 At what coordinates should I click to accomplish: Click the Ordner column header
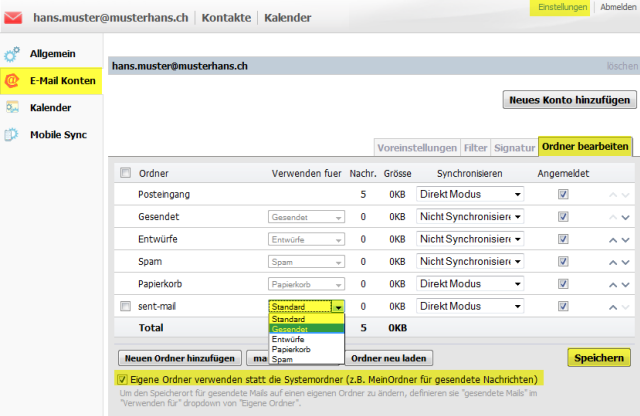(x=153, y=174)
